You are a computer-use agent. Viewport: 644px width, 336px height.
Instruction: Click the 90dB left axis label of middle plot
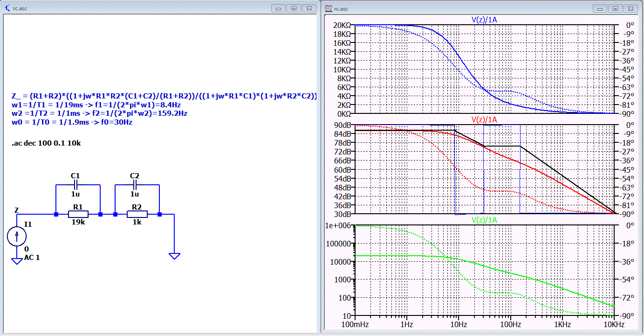pyautogui.click(x=343, y=125)
